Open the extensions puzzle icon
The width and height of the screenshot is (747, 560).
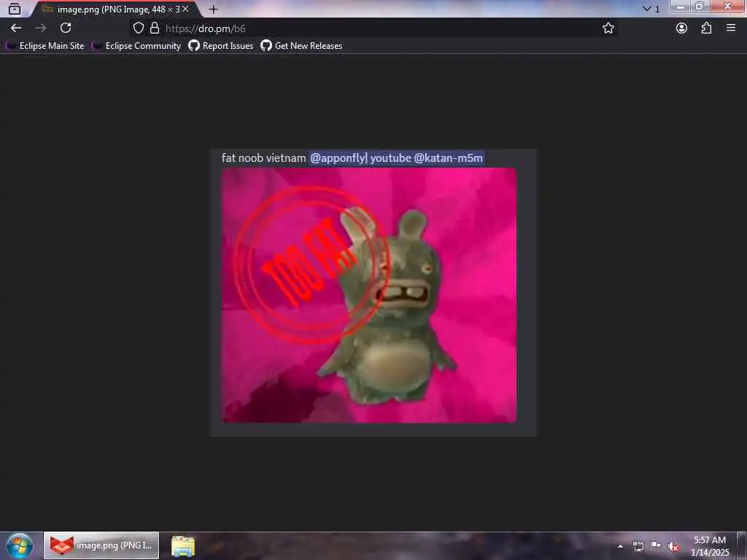click(706, 28)
